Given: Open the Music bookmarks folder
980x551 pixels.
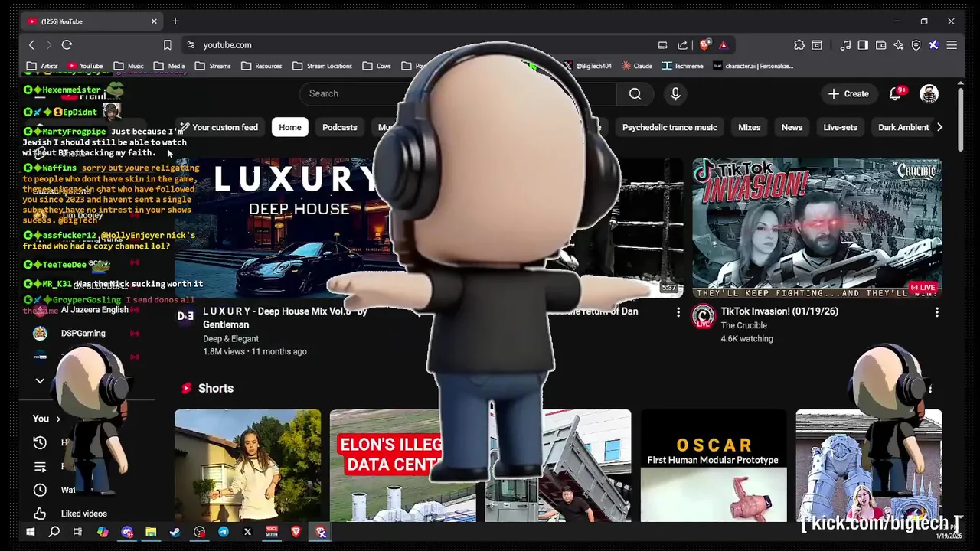Looking at the screenshot, I should point(129,66).
